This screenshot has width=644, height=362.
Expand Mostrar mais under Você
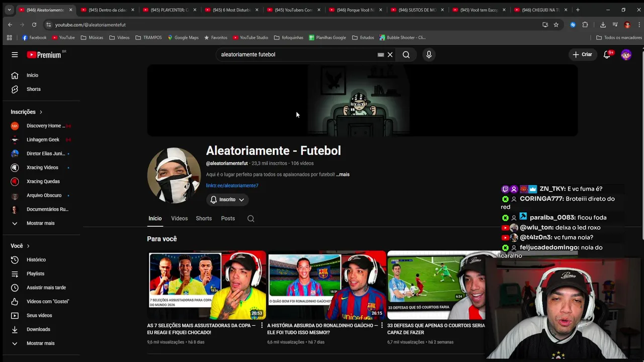[41, 343]
